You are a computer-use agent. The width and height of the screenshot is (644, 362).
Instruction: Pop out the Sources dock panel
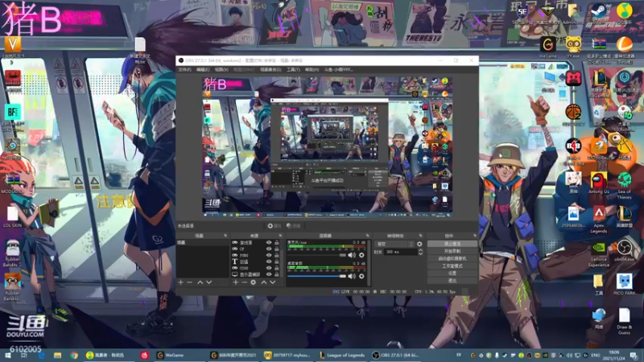tap(280, 236)
